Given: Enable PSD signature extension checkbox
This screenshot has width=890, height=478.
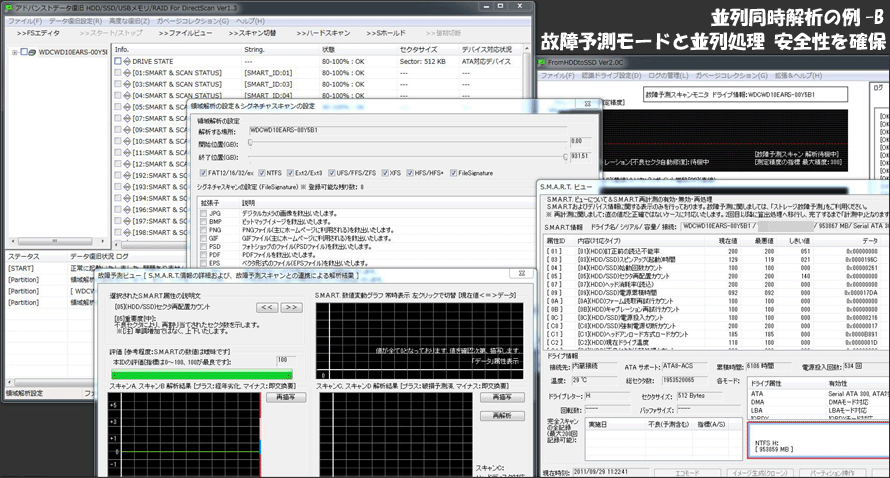Looking at the screenshot, I should pyautogui.click(x=203, y=247).
